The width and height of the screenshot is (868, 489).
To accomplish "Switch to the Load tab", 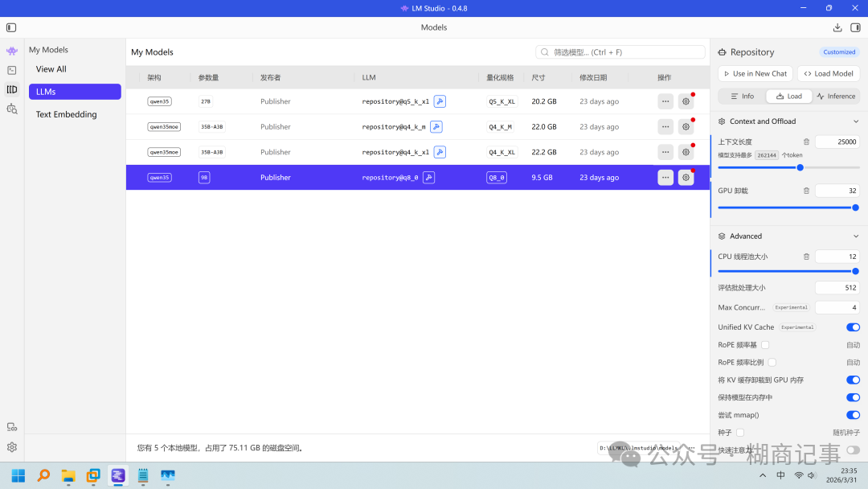I will point(789,97).
